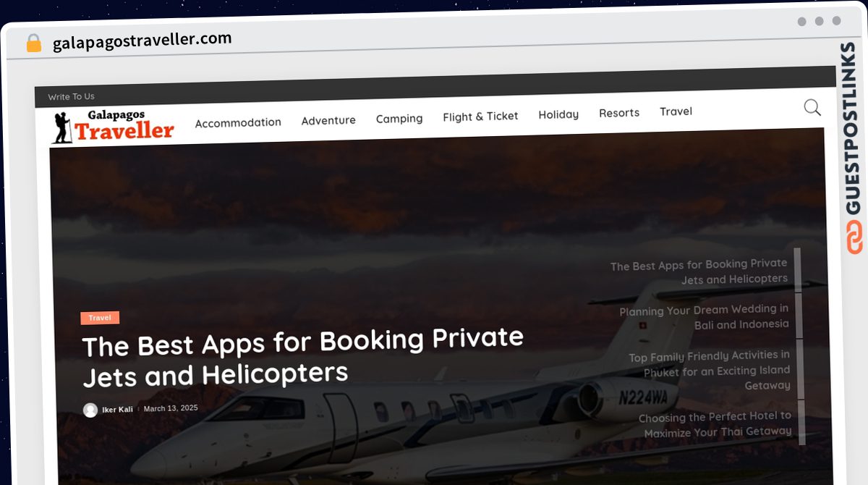The width and height of the screenshot is (868, 485).
Task: Click the Travel navigation item
Action: [676, 111]
